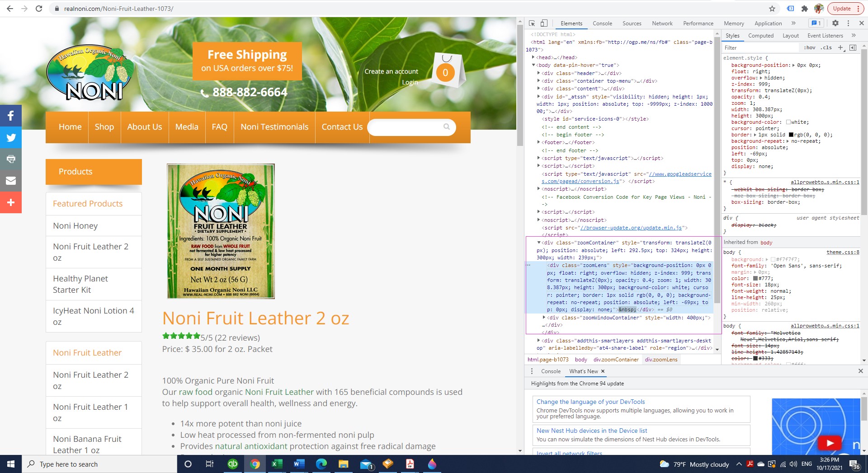
Task: Open File Explorer from taskbar
Action: click(343, 464)
